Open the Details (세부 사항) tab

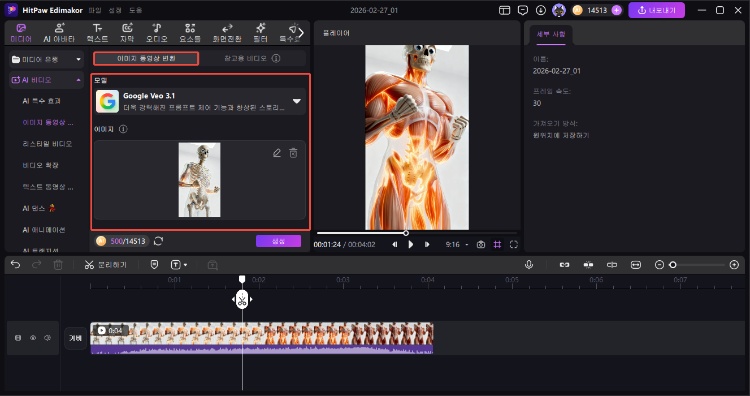tap(551, 34)
